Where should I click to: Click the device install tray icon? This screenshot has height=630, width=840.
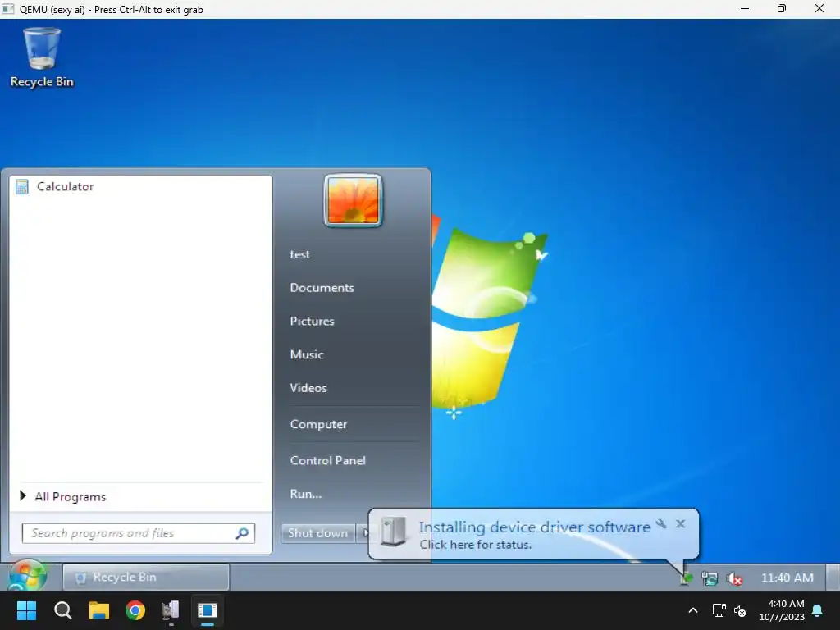686,578
